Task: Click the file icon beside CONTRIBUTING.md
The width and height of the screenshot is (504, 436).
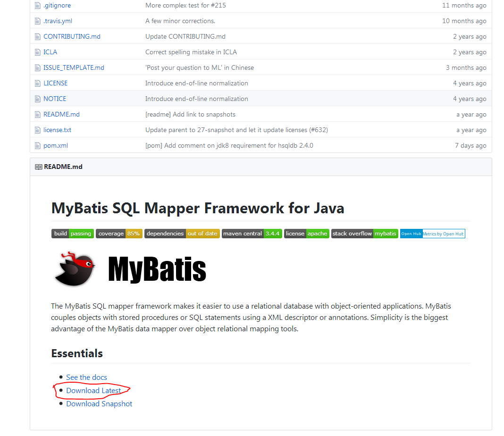Action: [x=38, y=37]
